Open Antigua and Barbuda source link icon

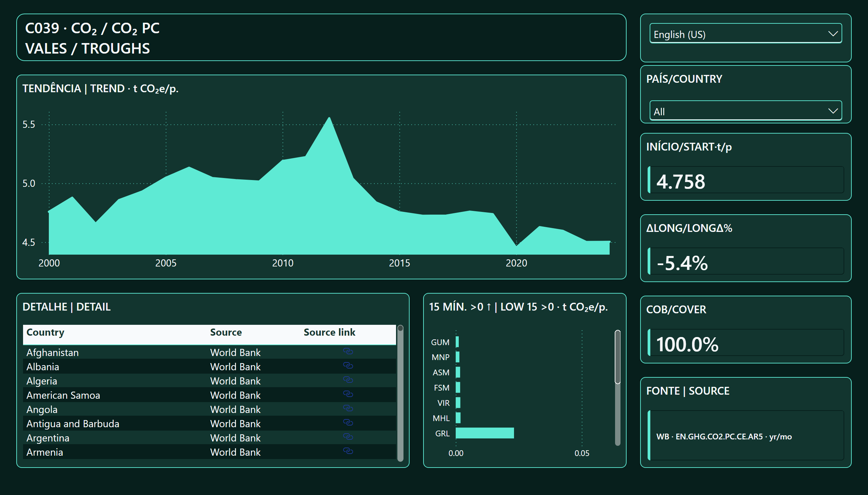[x=348, y=422]
